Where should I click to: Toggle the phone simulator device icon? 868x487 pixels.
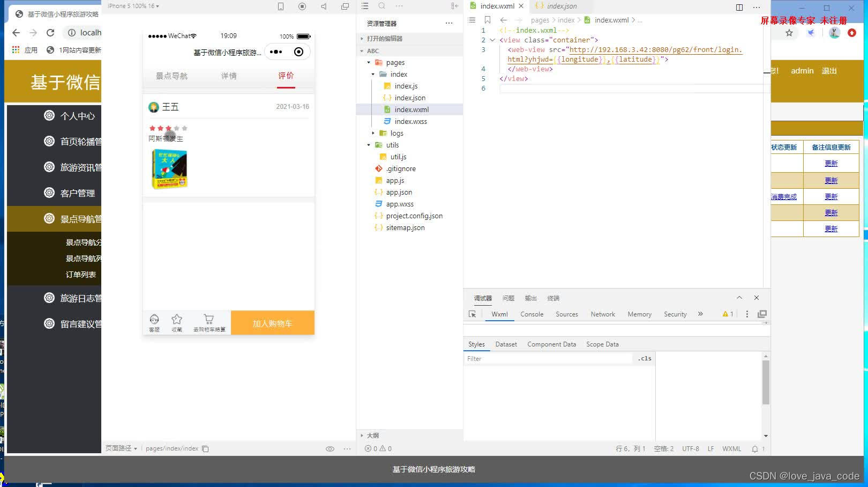[x=281, y=6]
